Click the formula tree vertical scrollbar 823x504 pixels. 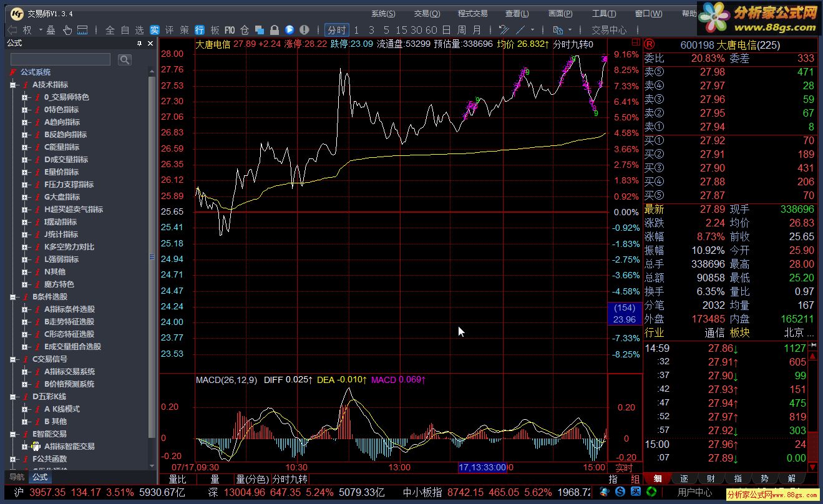(x=152, y=268)
